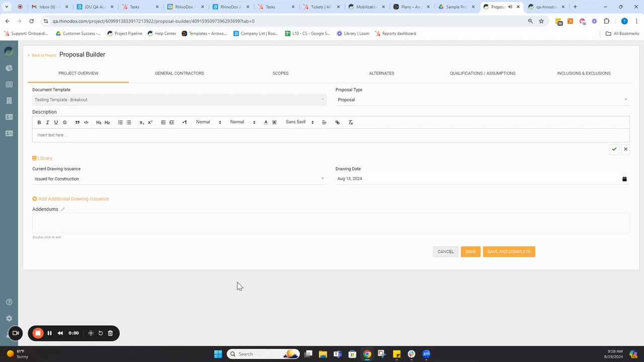Open the building icon in the sidebar

point(9,101)
